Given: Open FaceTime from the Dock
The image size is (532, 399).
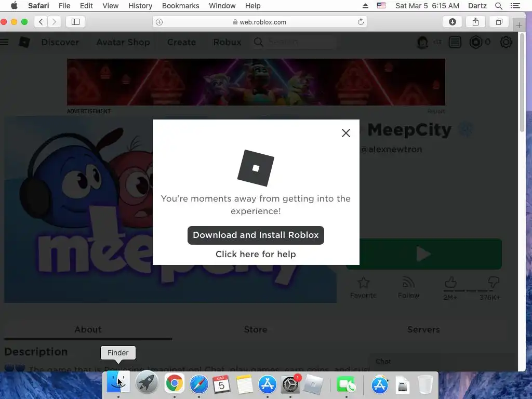Looking at the screenshot, I should point(347,385).
